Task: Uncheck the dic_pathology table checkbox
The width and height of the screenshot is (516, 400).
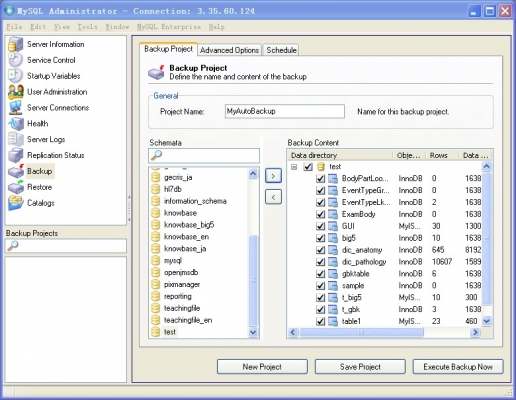Action: (x=320, y=262)
